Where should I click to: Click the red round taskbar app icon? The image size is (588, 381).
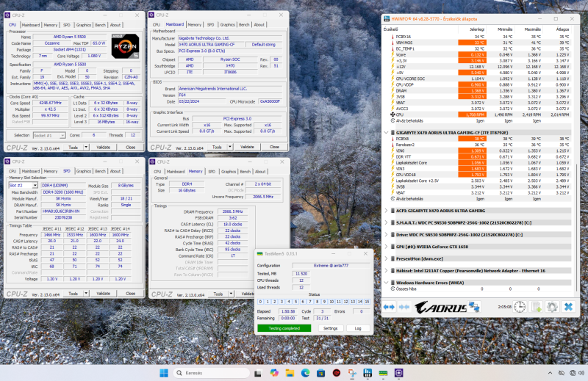[337, 373]
